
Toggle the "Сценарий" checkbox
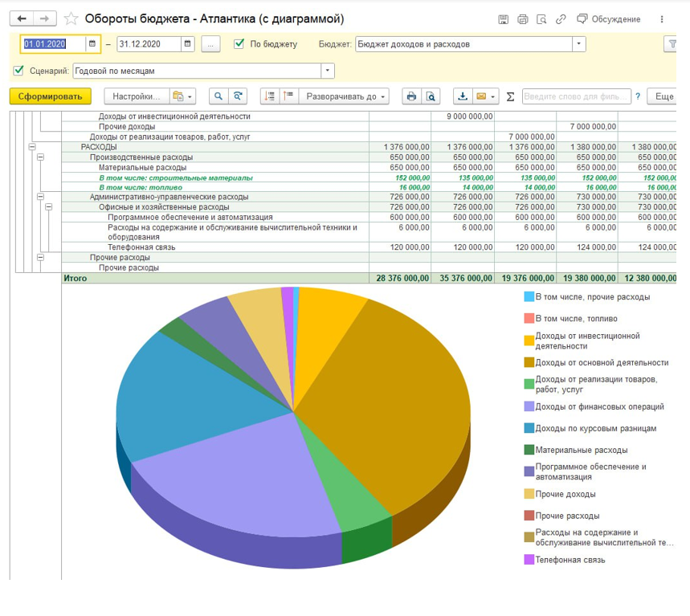19,71
